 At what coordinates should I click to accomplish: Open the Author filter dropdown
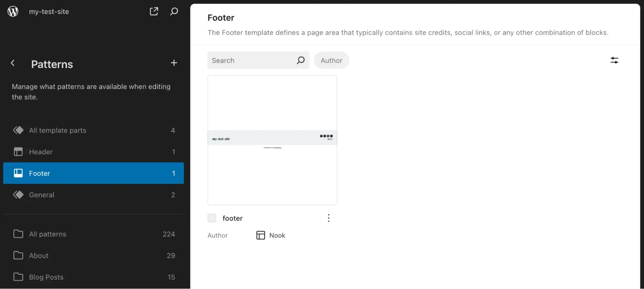click(x=331, y=60)
